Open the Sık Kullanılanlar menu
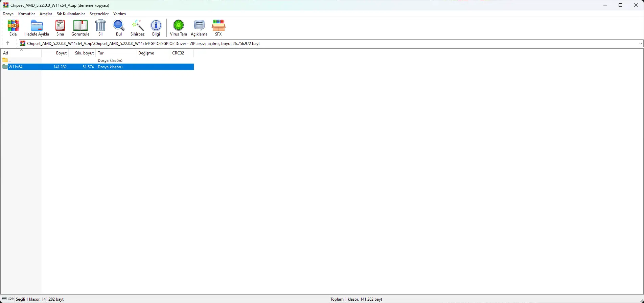Image resolution: width=644 pixels, height=303 pixels. (71, 14)
